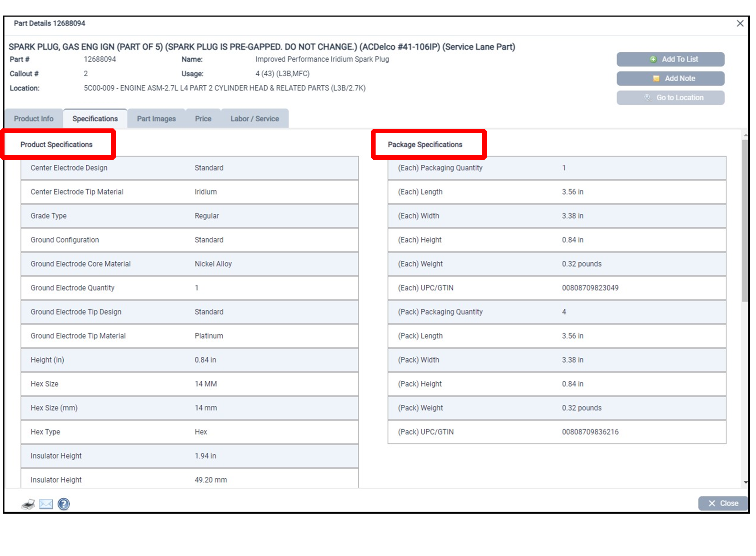Image resolution: width=756 pixels, height=556 pixels.
Task: Click the green plus Add To List icon
Action: click(653, 59)
